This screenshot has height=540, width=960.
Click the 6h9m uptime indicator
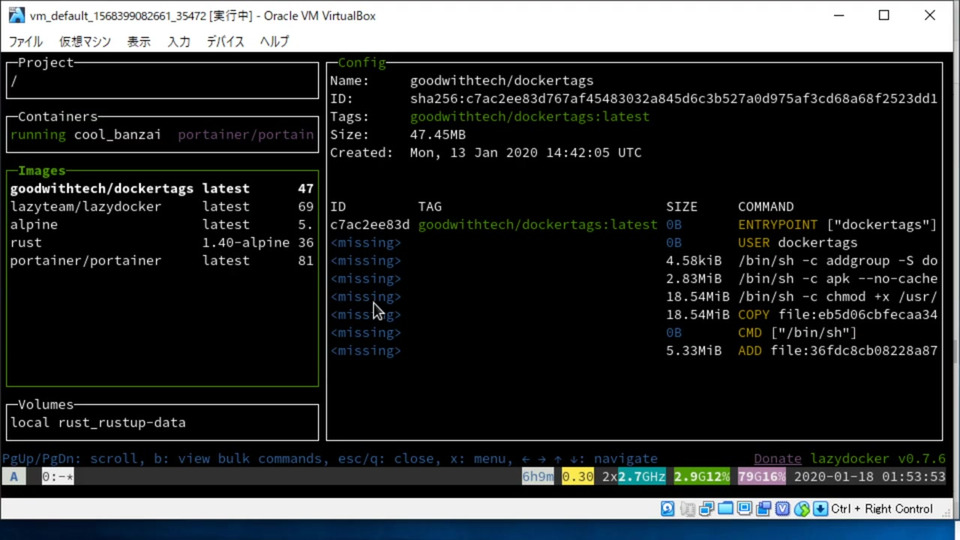[538, 476]
